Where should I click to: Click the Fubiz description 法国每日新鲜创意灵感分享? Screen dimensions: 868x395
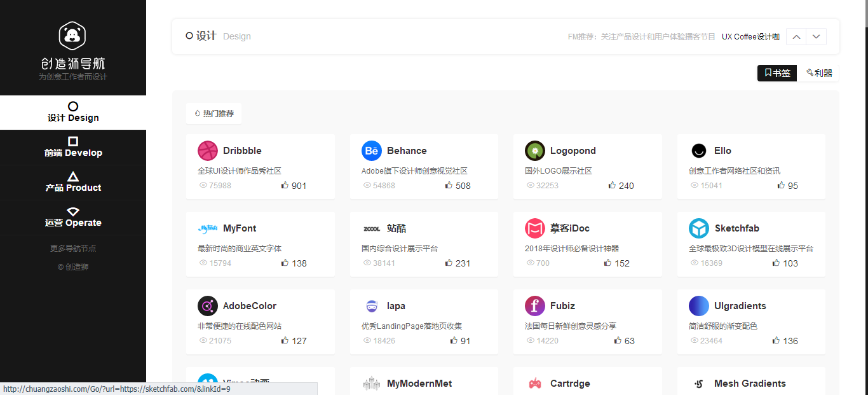click(x=571, y=326)
